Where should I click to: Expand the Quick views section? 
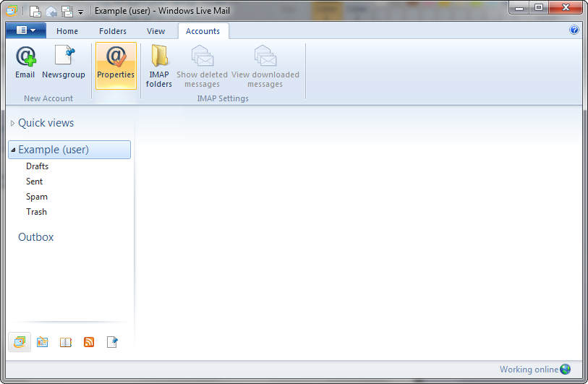(13, 124)
